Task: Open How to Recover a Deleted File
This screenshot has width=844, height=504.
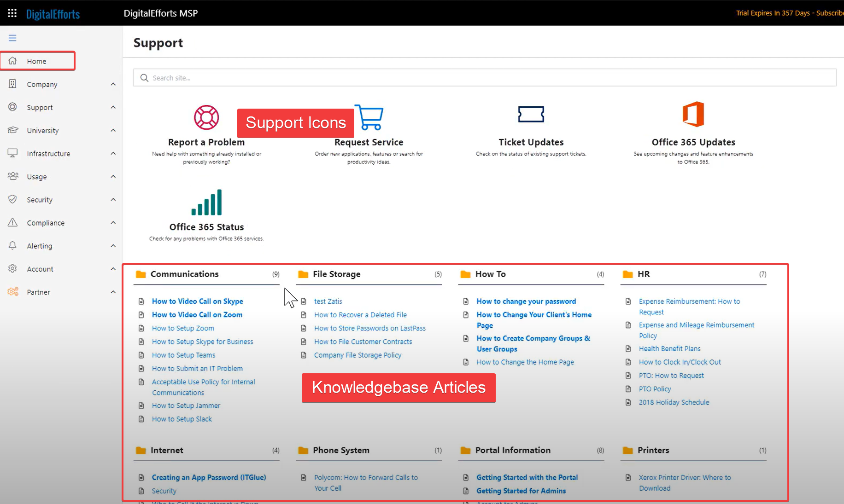Action: pyautogui.click(x=360, y=315)
